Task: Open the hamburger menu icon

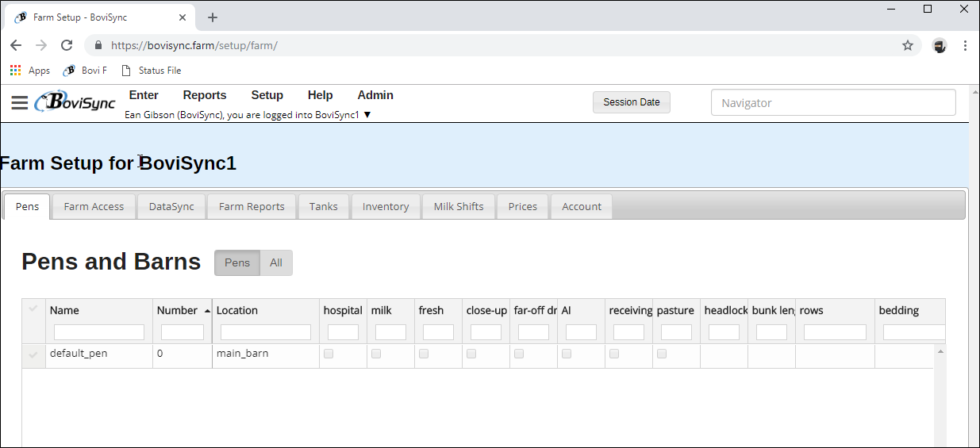Action: pyautogui.click(x=20, y=103)
